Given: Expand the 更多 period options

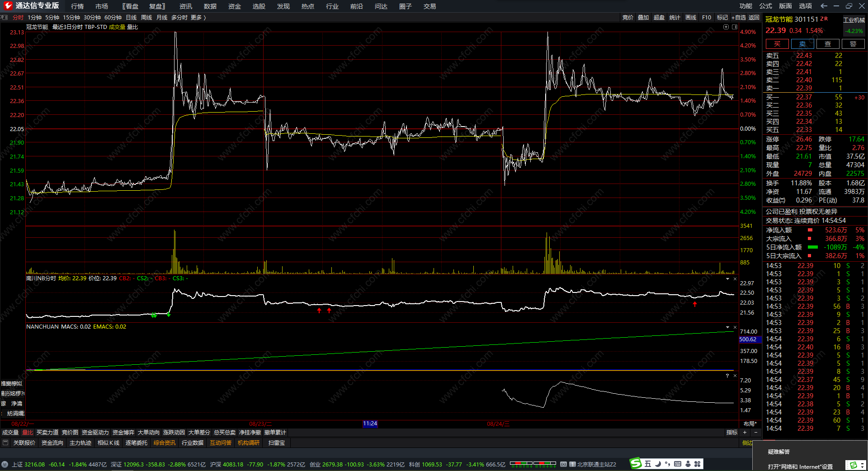Looking at the screenshot, I should [198, 17].
